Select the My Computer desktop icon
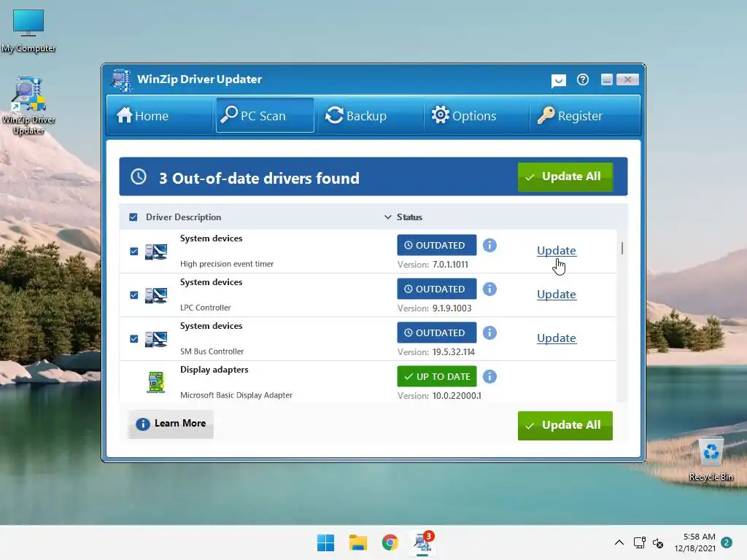Viewport: 747px width, 560px height. 28,31
